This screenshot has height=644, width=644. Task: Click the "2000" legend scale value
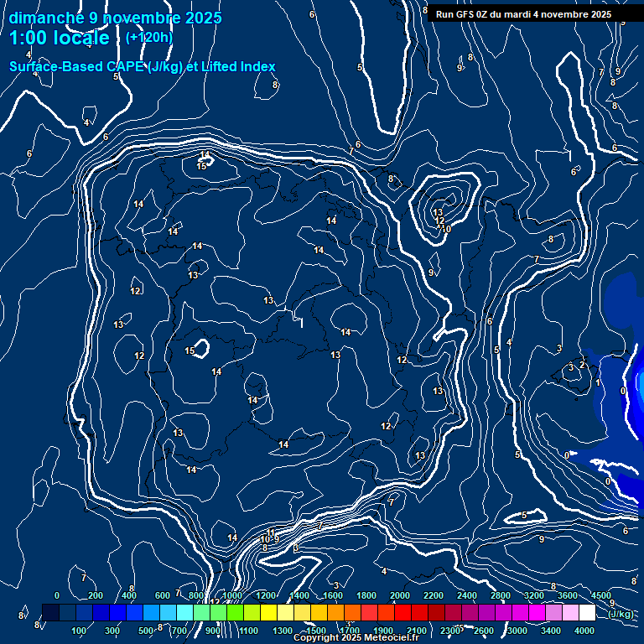click(x=400, y=595)
